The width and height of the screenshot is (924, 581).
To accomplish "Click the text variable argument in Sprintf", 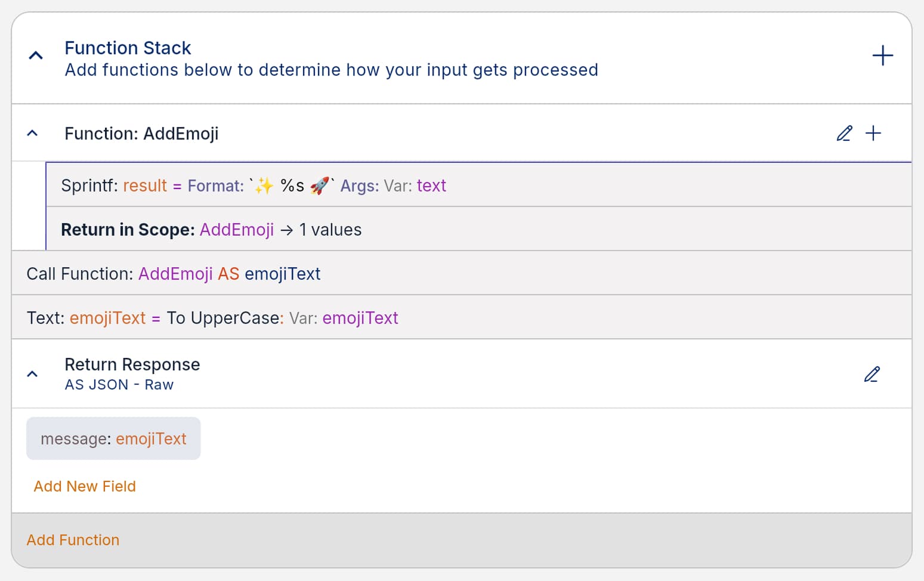I will point(432,186).
